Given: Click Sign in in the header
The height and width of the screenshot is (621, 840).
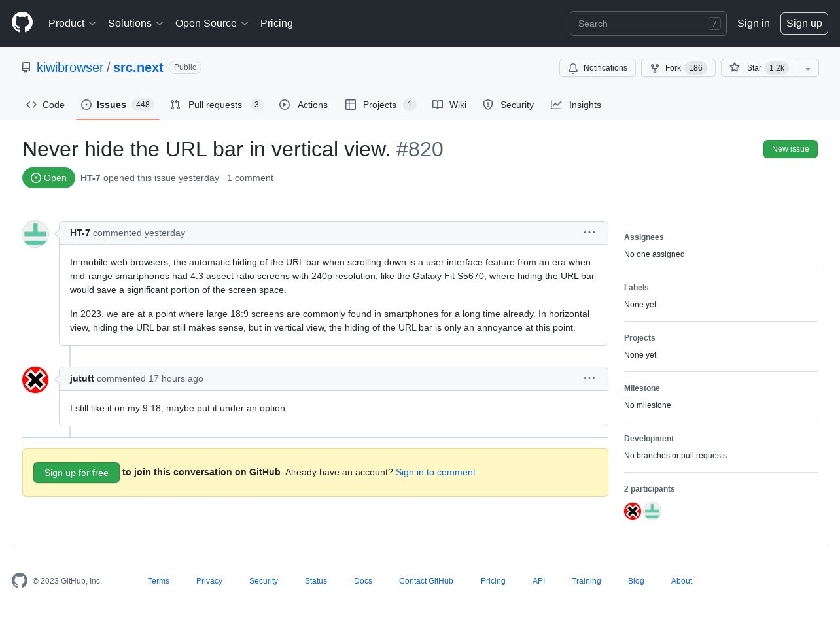Looking at the screenshot, I should [x=754, y=24].
